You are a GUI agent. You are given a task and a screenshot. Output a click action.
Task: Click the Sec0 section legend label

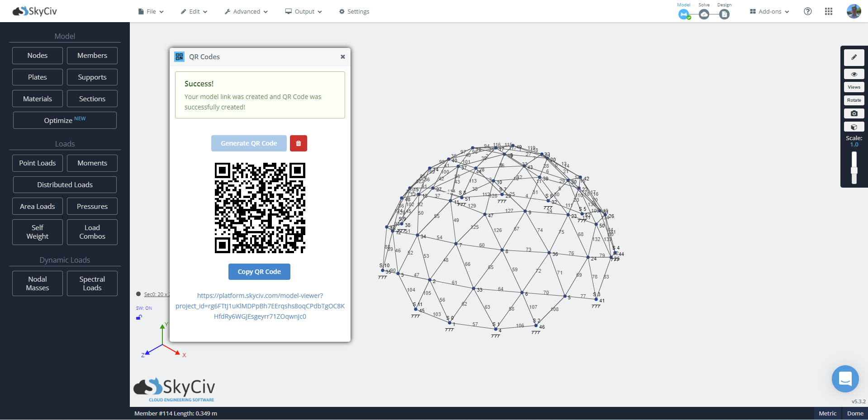156,294
